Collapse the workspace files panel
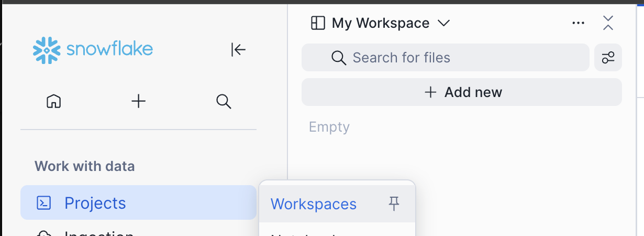 (608, 23)
